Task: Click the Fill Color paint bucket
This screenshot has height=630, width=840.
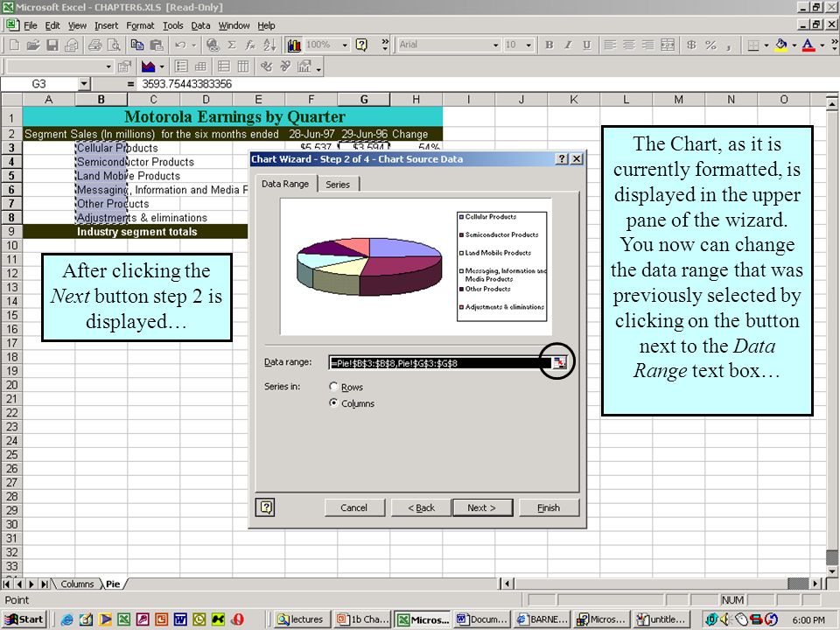Action: pyautogui.click(x=781, y=45)
